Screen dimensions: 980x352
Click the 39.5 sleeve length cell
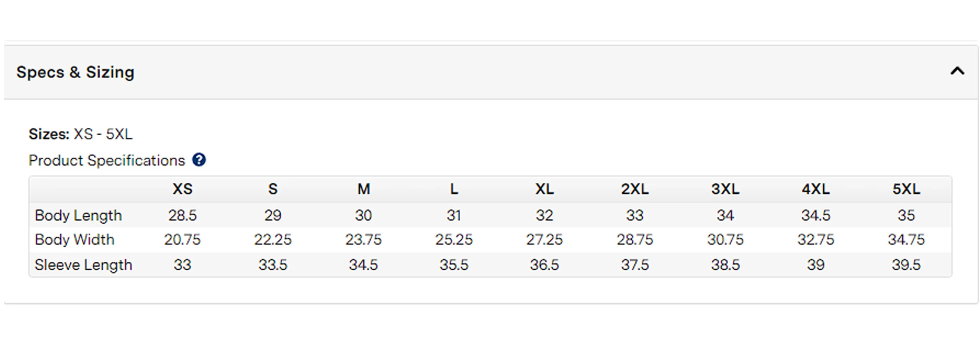tap(906, 265)
